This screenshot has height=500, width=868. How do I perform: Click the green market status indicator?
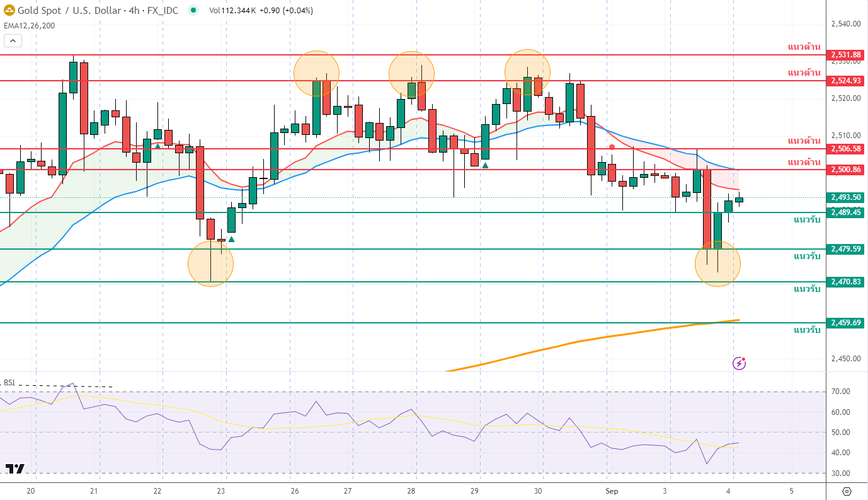point(193,10)
